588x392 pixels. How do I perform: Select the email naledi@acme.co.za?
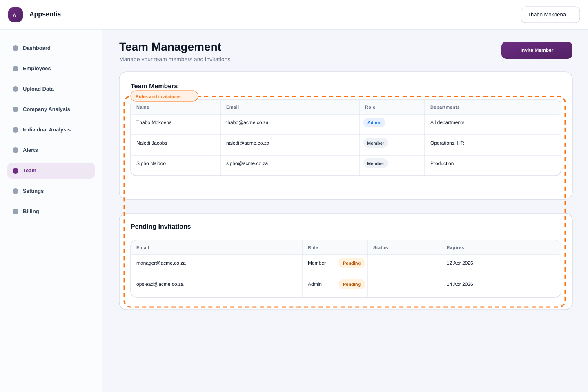point(248,143)
